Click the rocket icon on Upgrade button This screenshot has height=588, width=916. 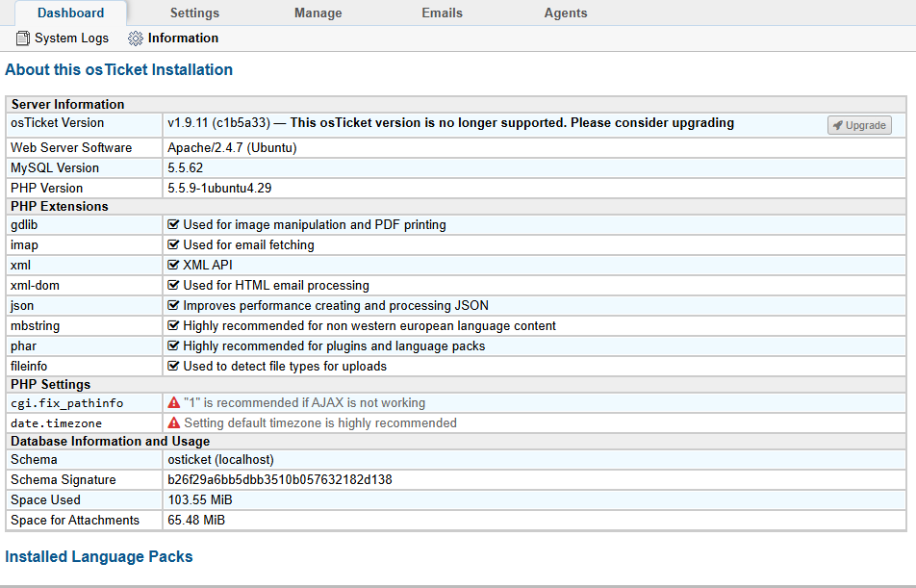[x=838, y=125]
